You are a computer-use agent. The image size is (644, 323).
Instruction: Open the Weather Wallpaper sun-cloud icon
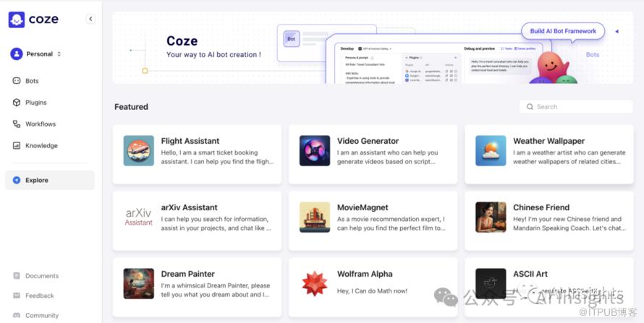point(491,150)
